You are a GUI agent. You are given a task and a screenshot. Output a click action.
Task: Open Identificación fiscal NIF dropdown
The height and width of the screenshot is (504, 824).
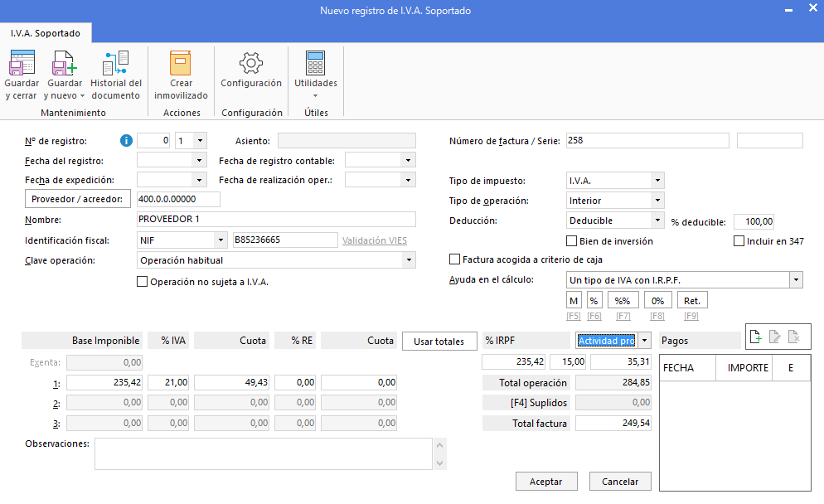click(221, 240)
